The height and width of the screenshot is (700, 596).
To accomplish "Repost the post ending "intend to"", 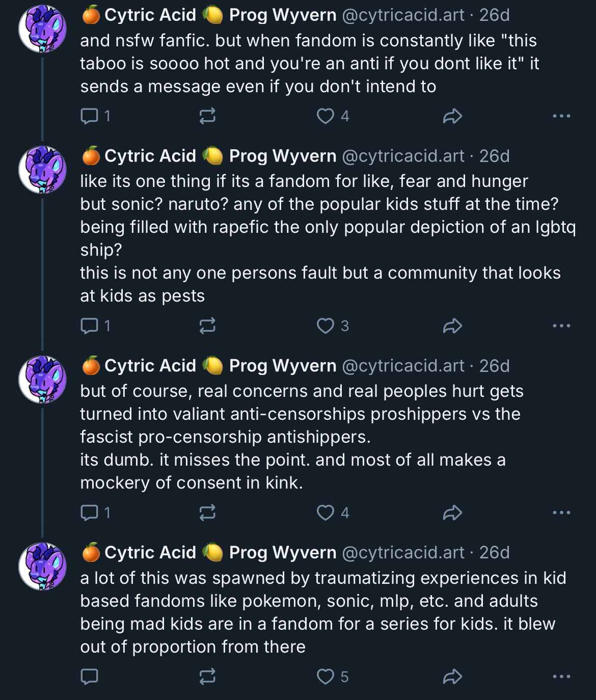I will 207,116.
